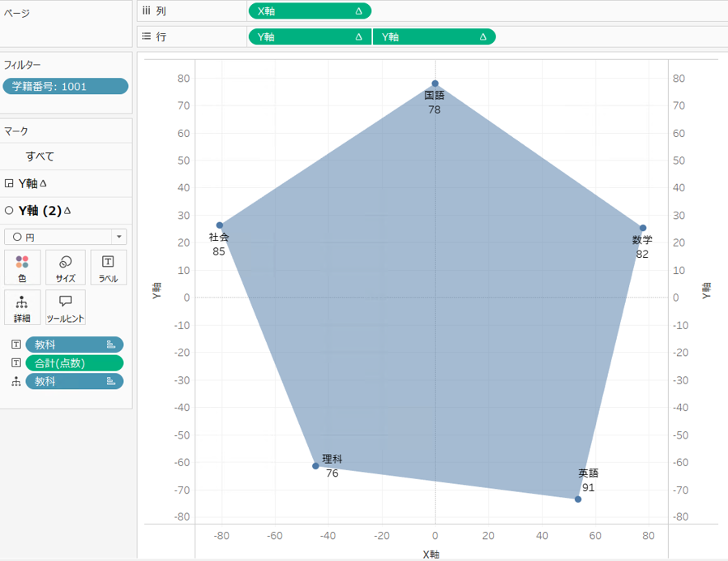Click the first Y軸 pill on rows shelf

pos(308,36)
